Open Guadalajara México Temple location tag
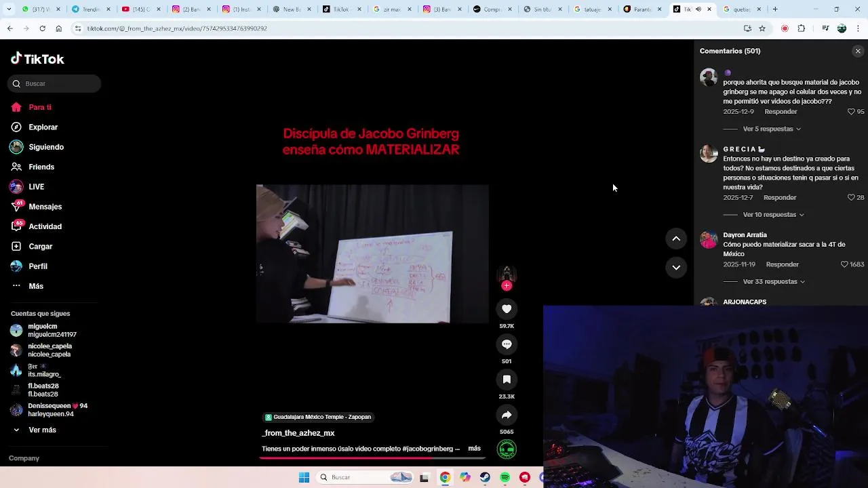 (x=318, y=417)
